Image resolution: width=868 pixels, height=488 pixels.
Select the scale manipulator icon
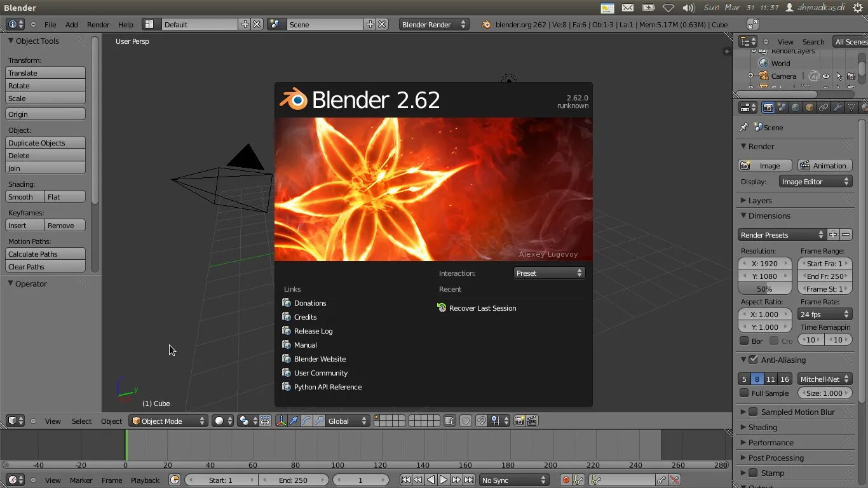coord(319,421)
